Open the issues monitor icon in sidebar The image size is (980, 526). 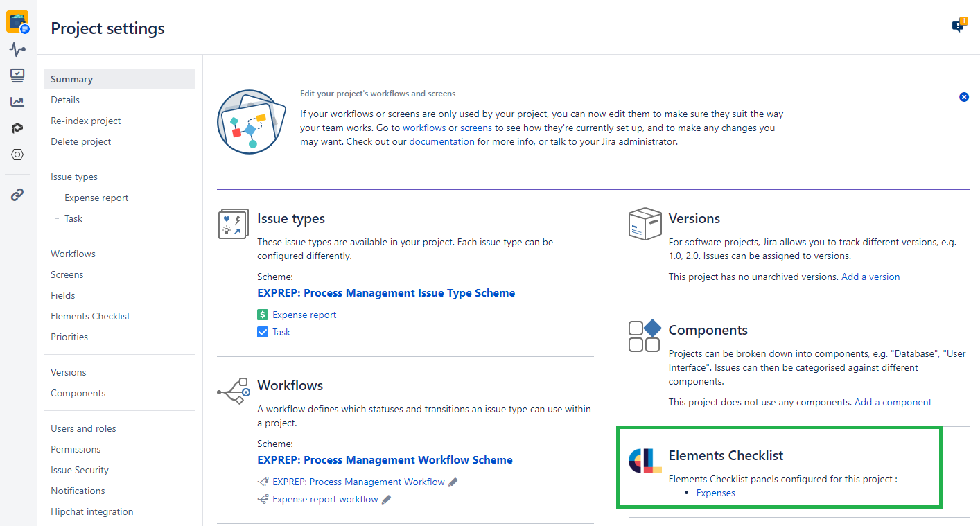(x=17, y=75)
